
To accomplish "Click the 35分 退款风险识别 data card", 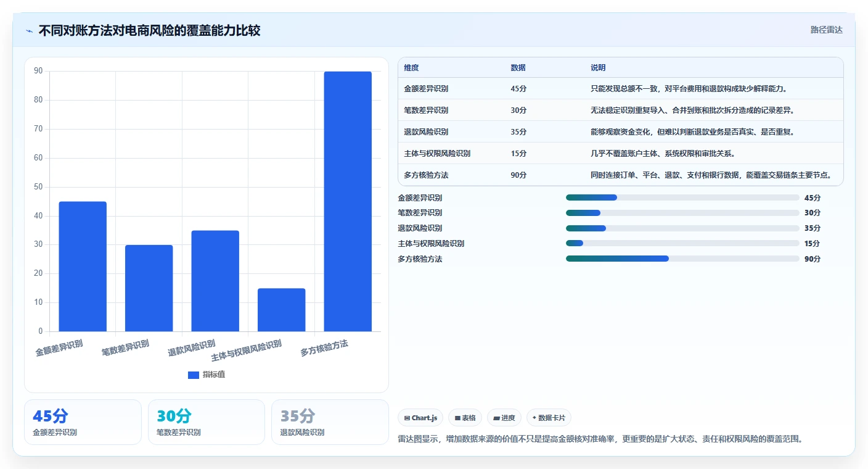I will point(330,422).
